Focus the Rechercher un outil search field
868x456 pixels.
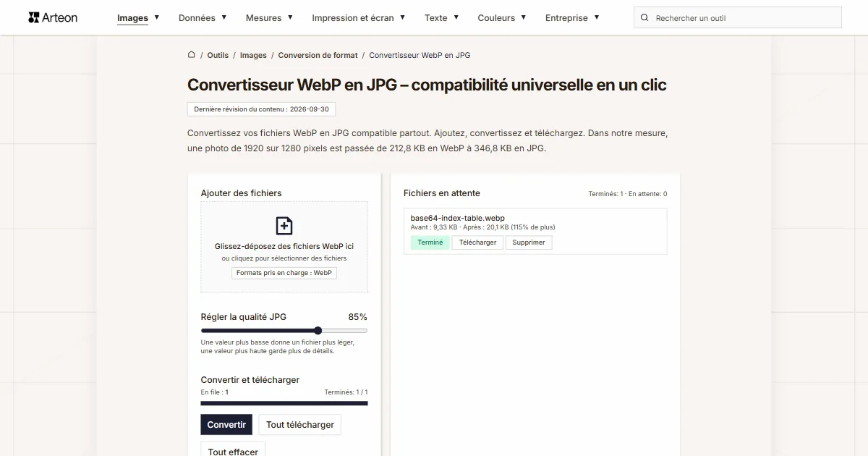[x=738, y=18]
